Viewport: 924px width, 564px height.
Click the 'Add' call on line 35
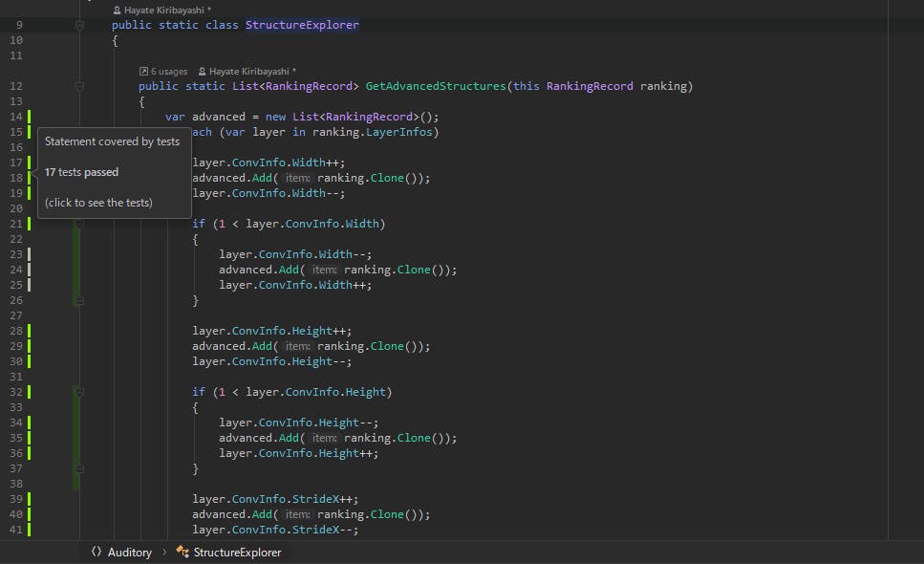click(x=289, y=439)
